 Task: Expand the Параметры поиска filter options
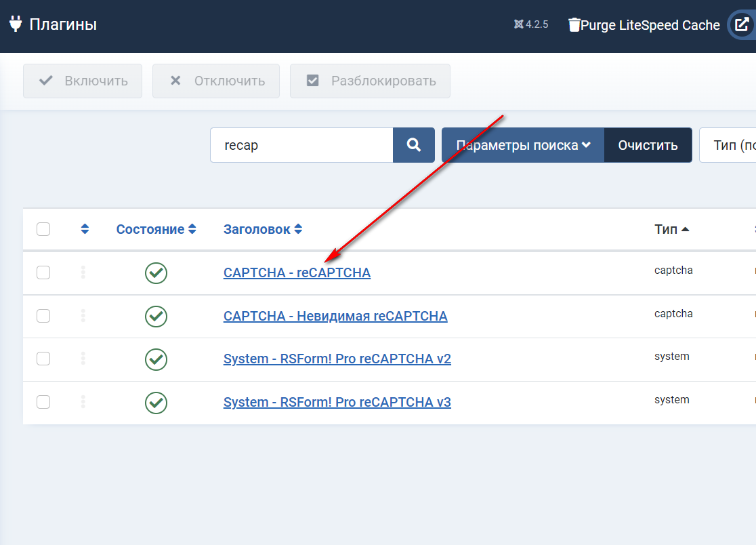522,145
